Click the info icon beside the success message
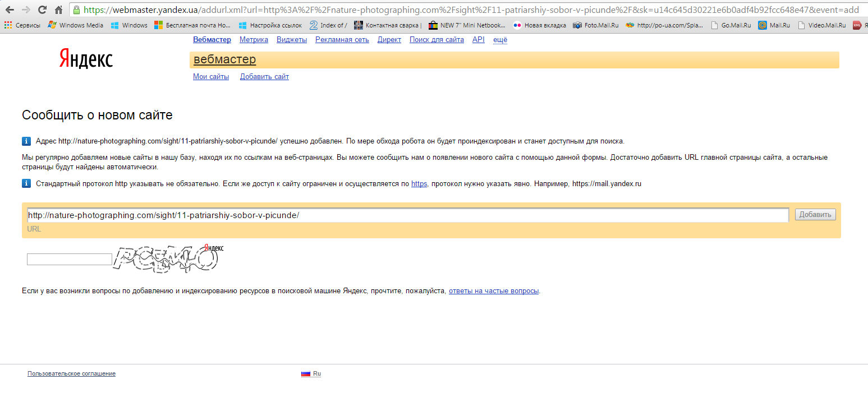 tap(26, 141)
